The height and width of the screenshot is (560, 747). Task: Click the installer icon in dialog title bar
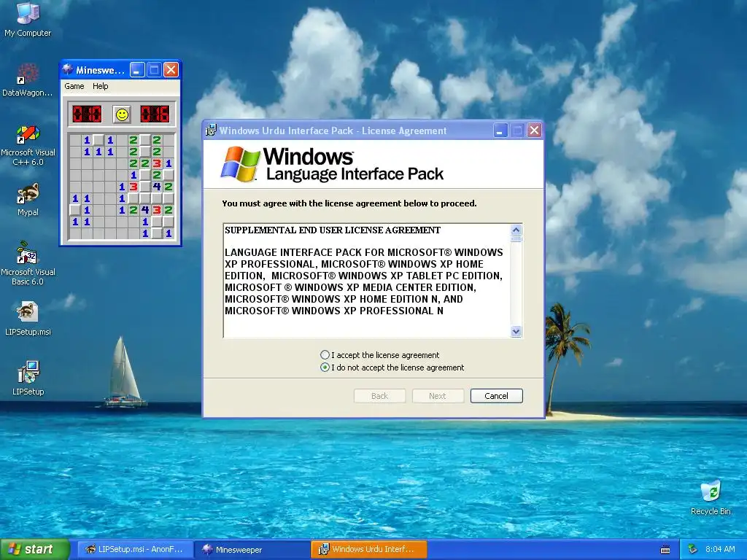211,130
